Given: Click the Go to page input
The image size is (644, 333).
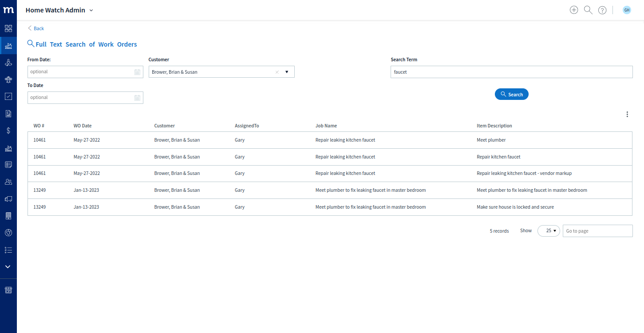Looking at the screenshot, I should click(x=598, y=231).
